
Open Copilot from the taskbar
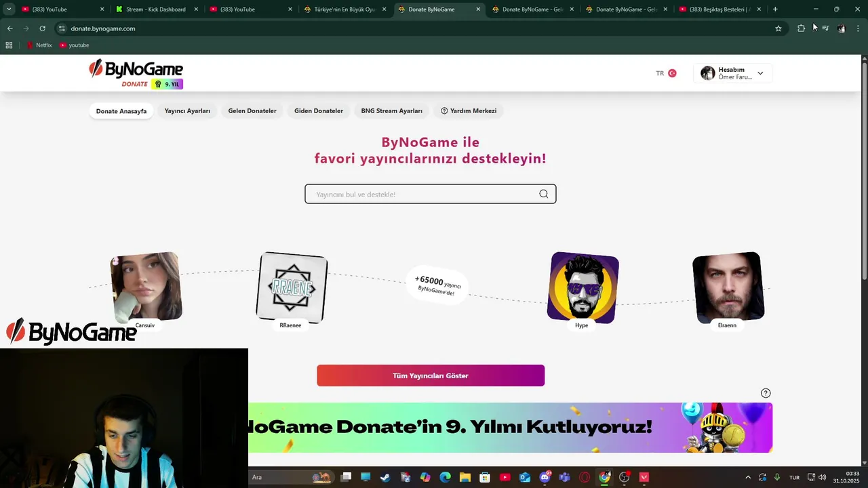click(425, 477)
